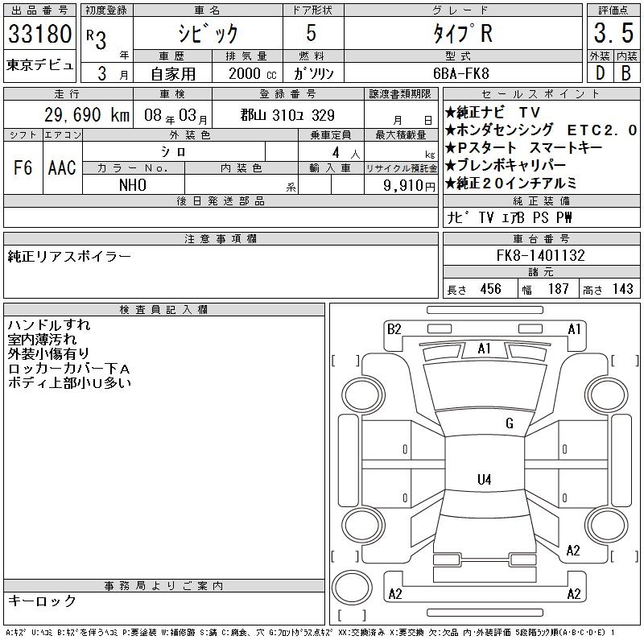Click width value 187

[558, 289]
